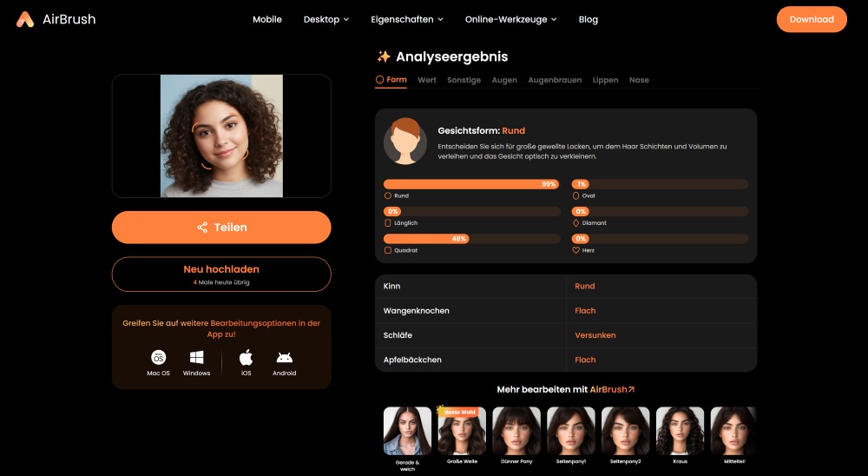Image resolution: width=868 pixels, height=476 pixels.
Task: Click the Gesichtsform: Rund heading
Action: (481, 131)
